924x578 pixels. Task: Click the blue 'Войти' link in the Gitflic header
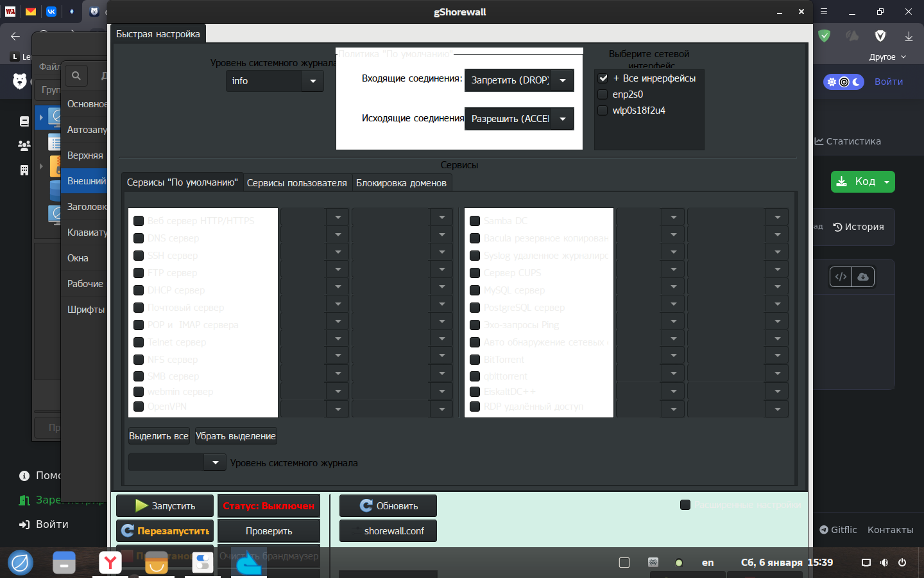click(889, 82)
